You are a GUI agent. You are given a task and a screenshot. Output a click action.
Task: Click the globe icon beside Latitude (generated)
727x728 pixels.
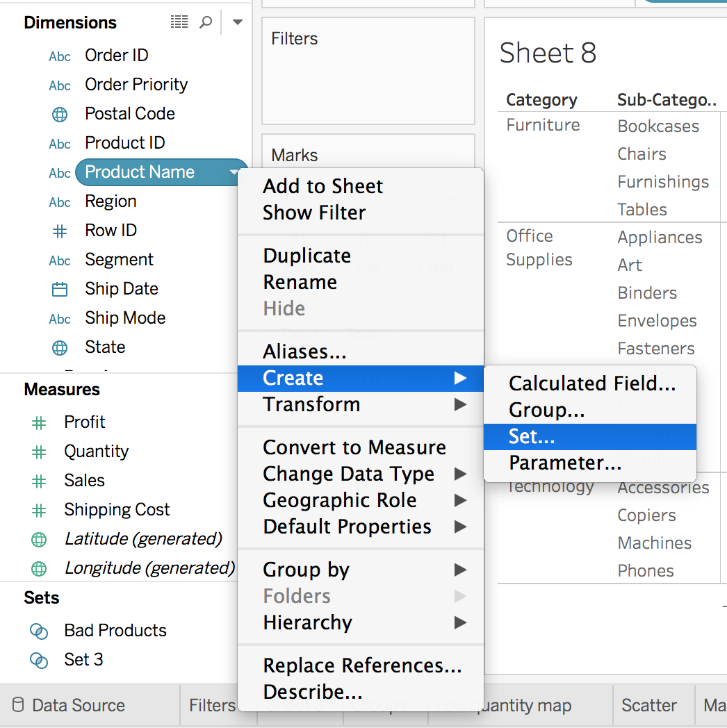39,539
